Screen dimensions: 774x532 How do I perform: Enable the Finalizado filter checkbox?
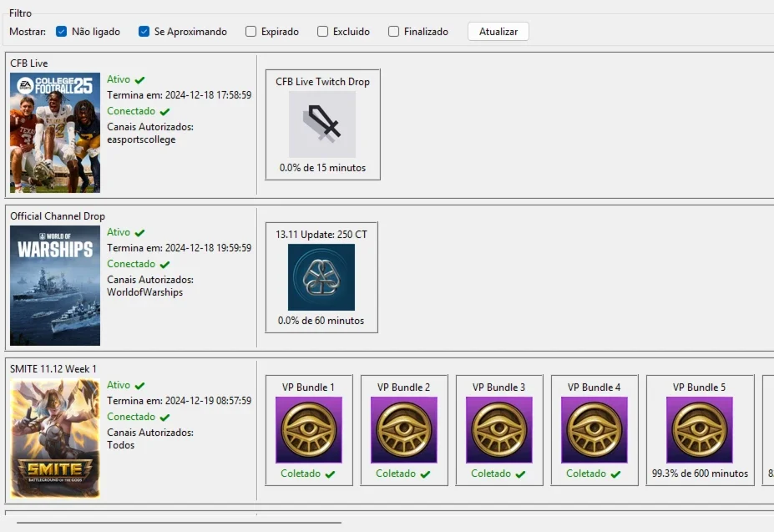tap(393, 32)
